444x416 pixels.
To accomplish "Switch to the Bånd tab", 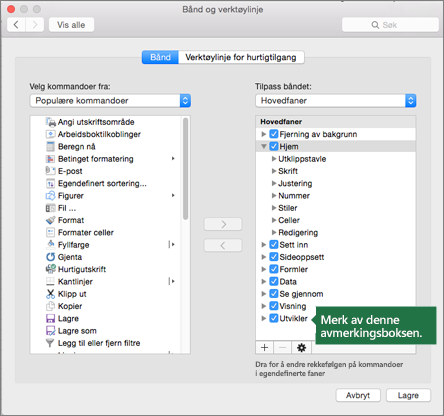I will [160, 57].
